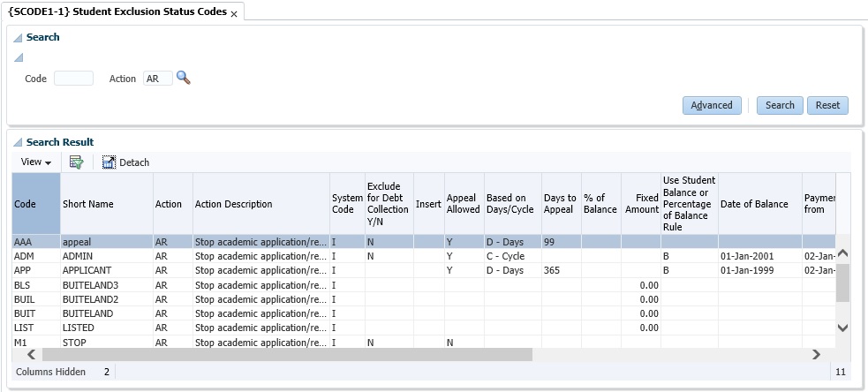This screenshot has width=868, height=392.
Task: Click the Exclude for Debt Collection header
Action: [389, 204]
